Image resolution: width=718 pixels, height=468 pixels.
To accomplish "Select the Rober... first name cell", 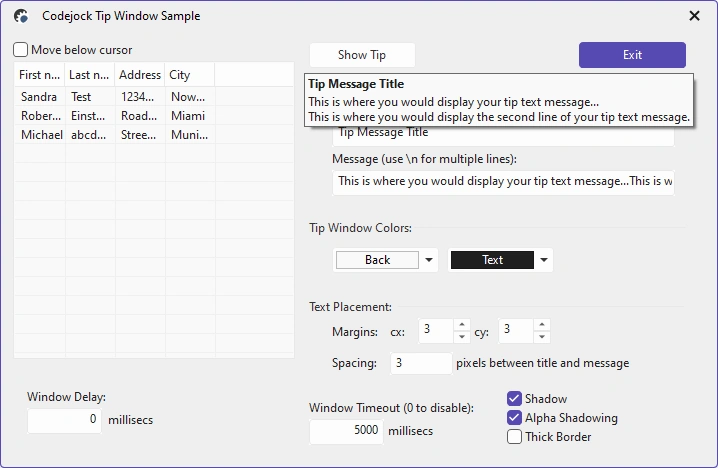I will click(x=41, y=116).
